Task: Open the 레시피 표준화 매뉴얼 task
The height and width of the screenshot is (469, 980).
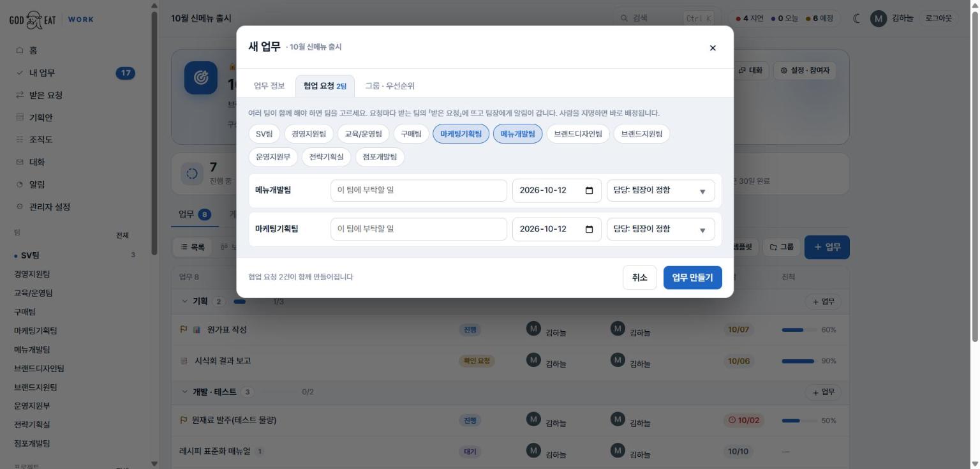Action: [215, 451]
